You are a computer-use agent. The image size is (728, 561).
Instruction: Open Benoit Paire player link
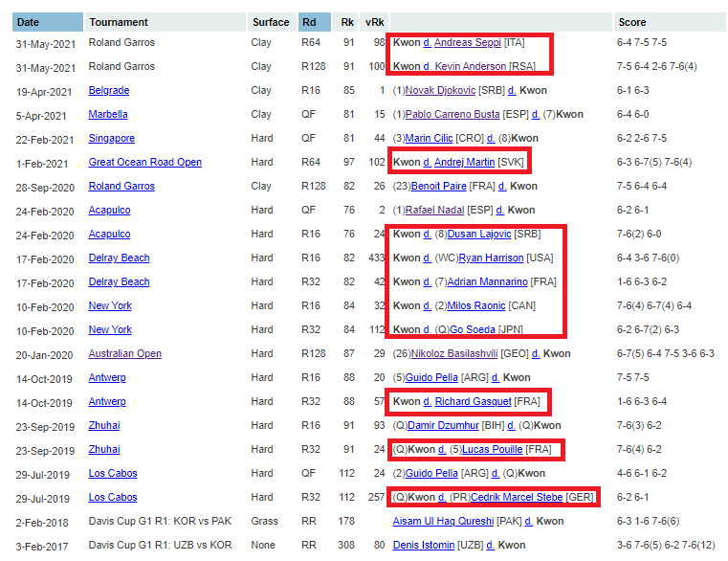pos(439,186)
